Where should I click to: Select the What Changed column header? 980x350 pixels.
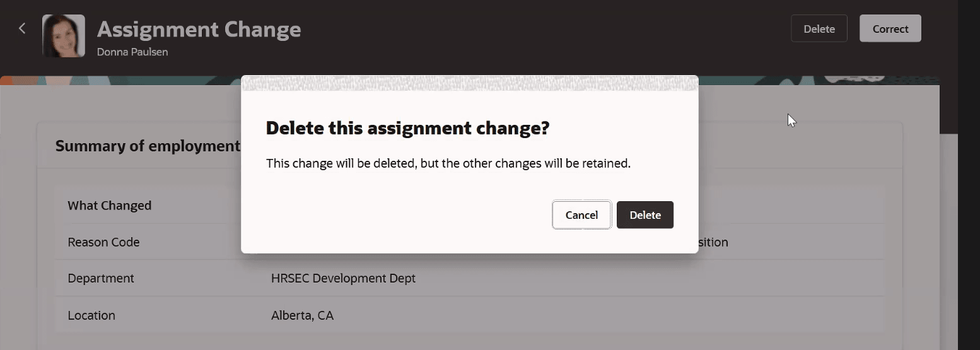(109, 206)
